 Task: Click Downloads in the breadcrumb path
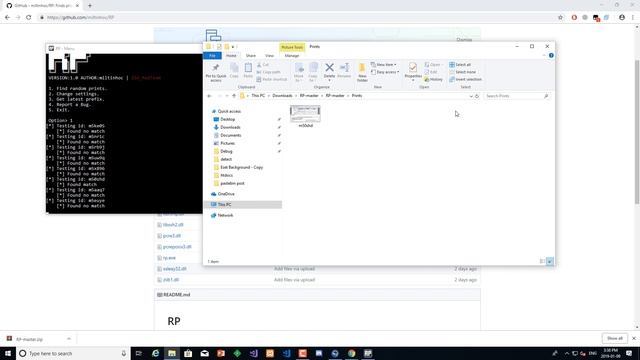(x=282, y=96)
